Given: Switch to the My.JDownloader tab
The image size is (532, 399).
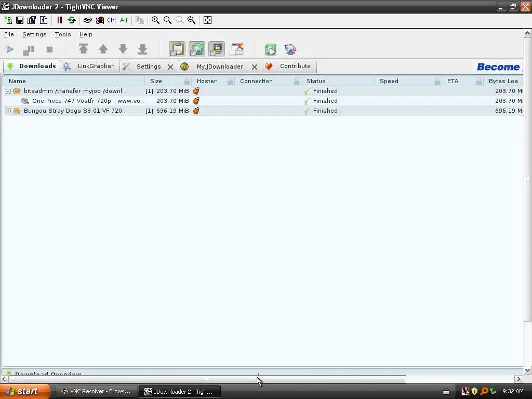Looking at the screenshot, I should (x=220, y=66).
